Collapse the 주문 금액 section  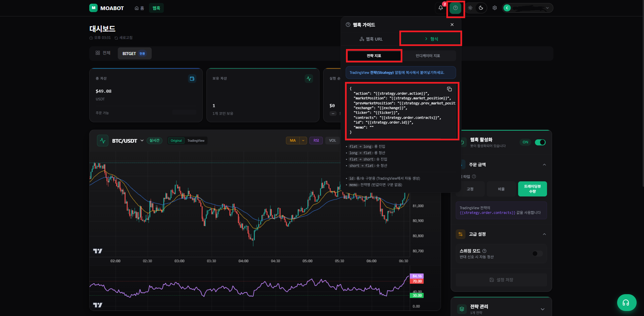(544, 165)
